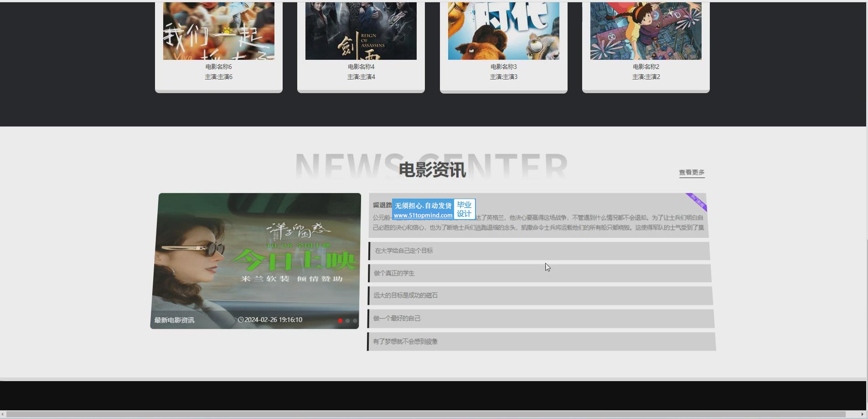
Task: Click the horizontal scrollbar left arrow
Action: coord(3,414)
